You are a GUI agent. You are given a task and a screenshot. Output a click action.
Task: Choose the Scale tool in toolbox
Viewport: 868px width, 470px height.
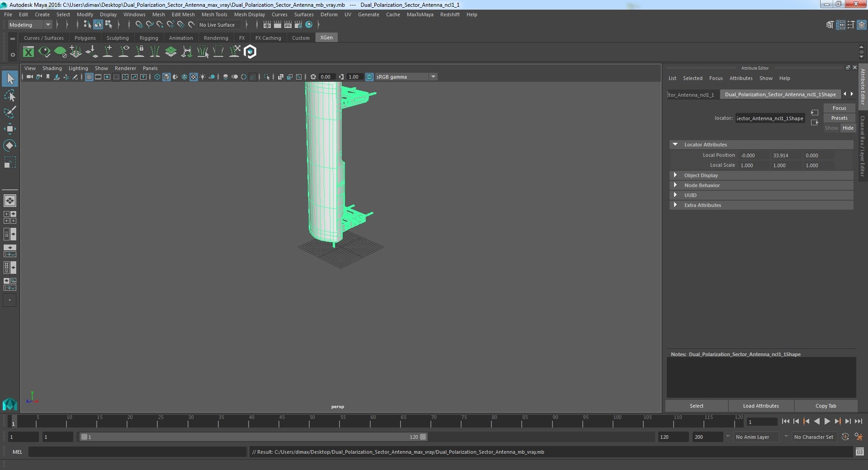coord(9,162)
